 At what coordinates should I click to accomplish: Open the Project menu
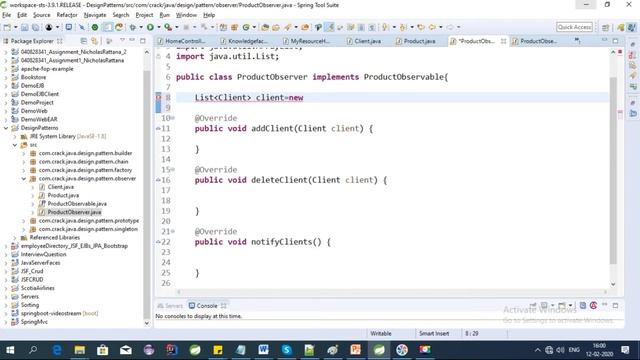[144, 15]
